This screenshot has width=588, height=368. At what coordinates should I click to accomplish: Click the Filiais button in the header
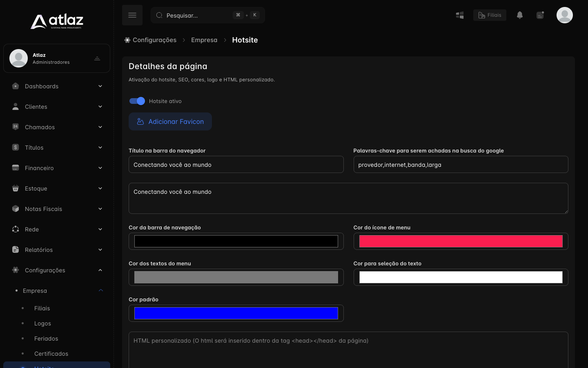click(x=490, y=15)
